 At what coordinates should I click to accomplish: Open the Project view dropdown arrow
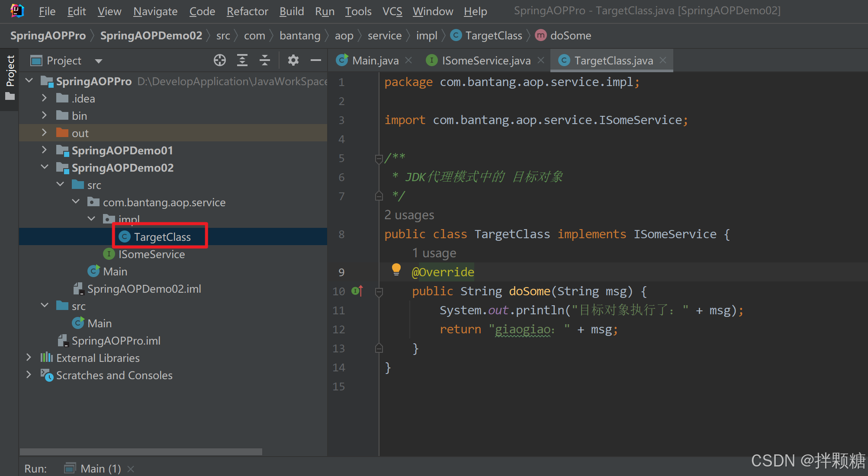coord(99,61)
